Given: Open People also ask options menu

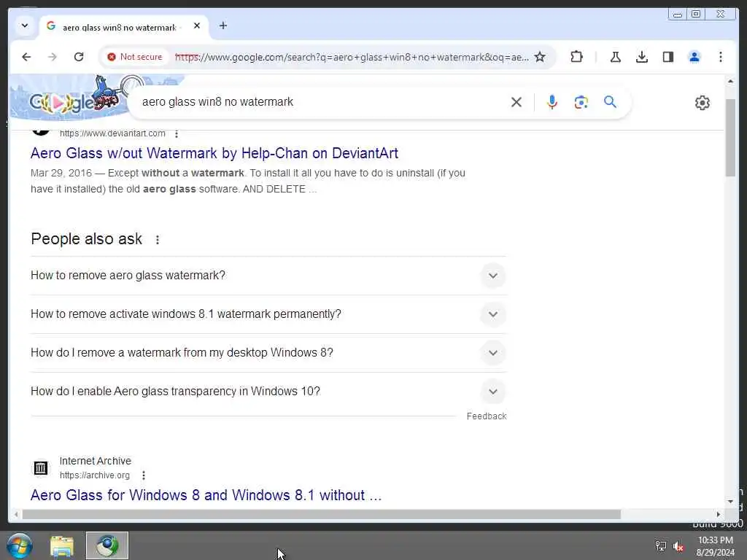Looking at the screenshot, I should pyautogui.click(x=158, y=239).
